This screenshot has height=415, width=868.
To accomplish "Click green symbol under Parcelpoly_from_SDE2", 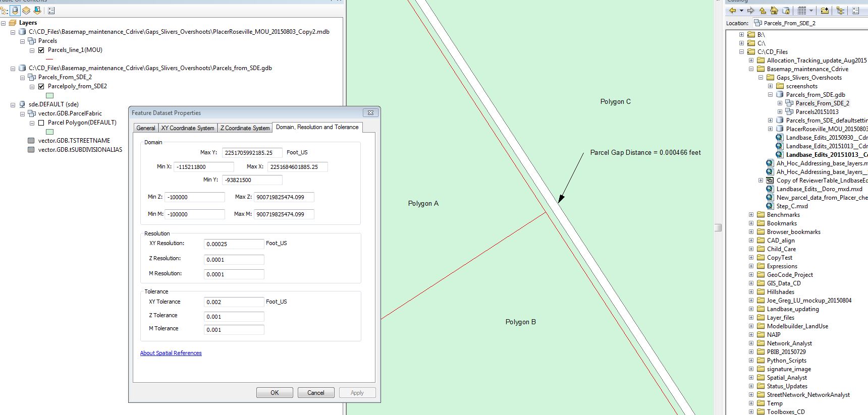I will tap(49, 95).
